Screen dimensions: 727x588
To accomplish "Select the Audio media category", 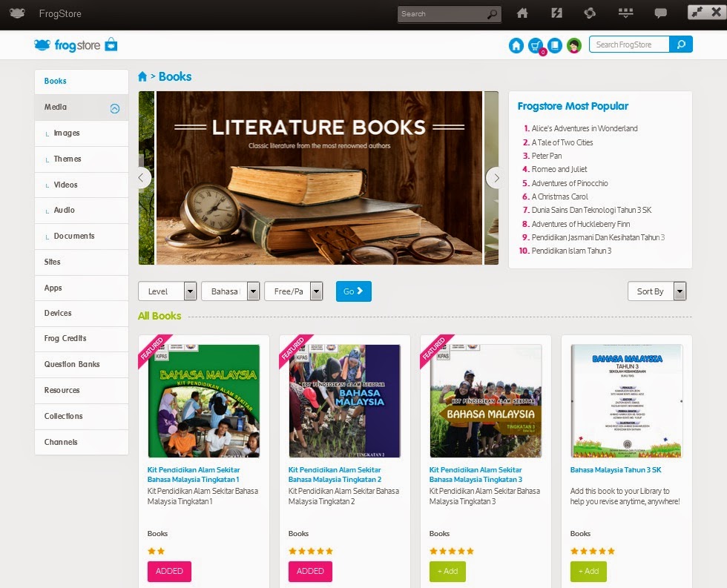I will tap(82, 210).
